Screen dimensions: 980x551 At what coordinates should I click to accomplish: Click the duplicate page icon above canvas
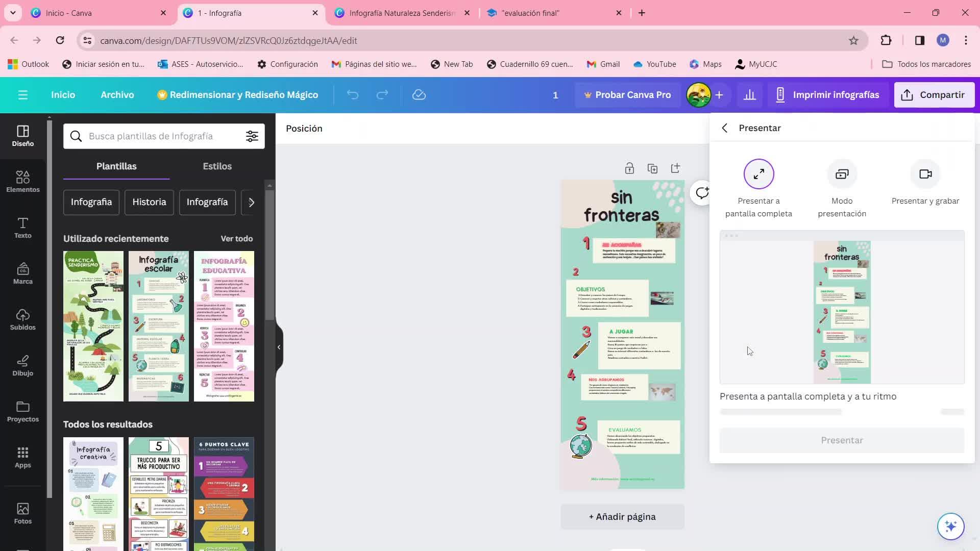click(652, 168)
